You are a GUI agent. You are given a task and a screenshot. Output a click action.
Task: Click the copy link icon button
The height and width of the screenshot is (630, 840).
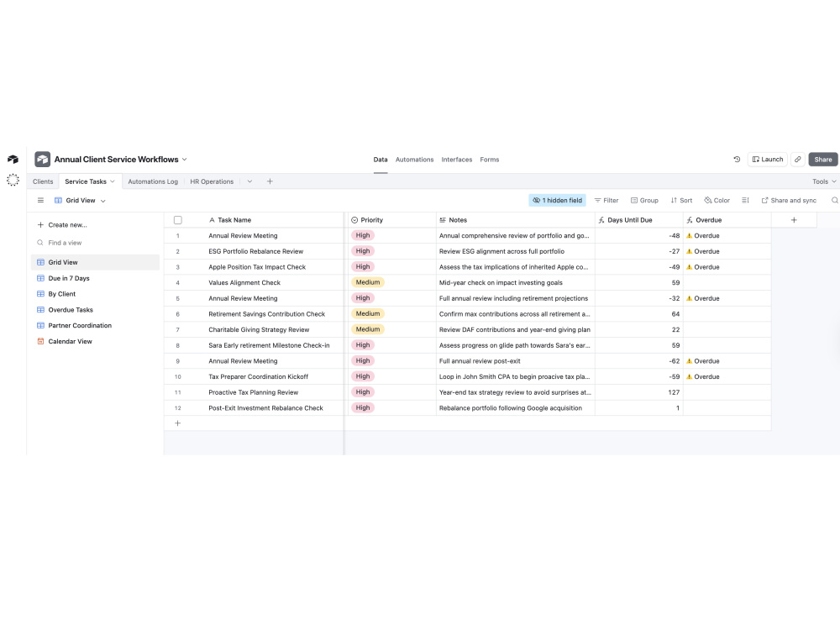pyautogui.click(x=798, y=159)
